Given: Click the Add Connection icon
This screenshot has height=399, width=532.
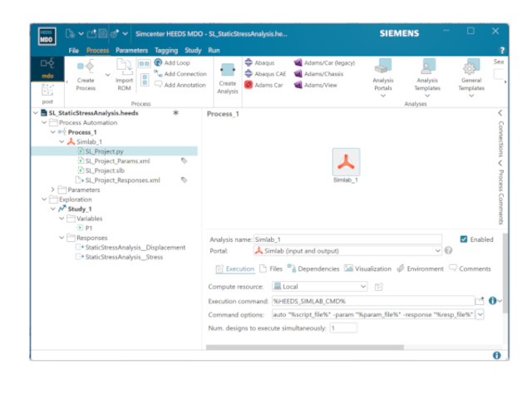Looking at the screenshot, I should (158, 73).
